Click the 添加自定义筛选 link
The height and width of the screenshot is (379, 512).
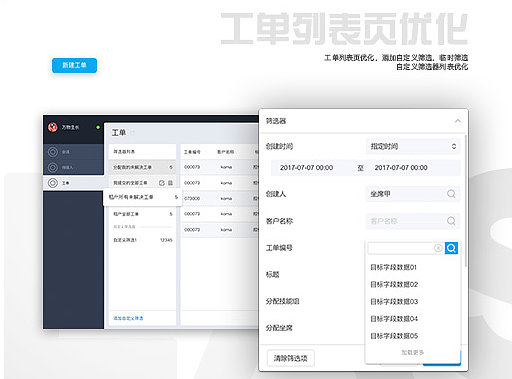pyautogui.click(x=128, y=318)
